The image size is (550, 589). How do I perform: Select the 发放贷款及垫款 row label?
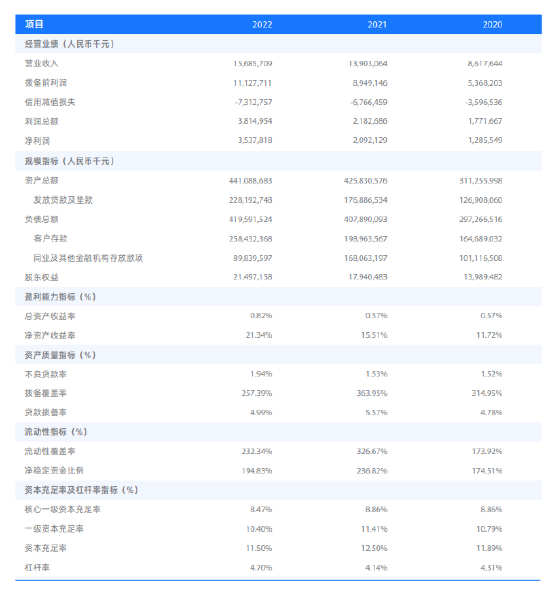[x=63, y=200]
